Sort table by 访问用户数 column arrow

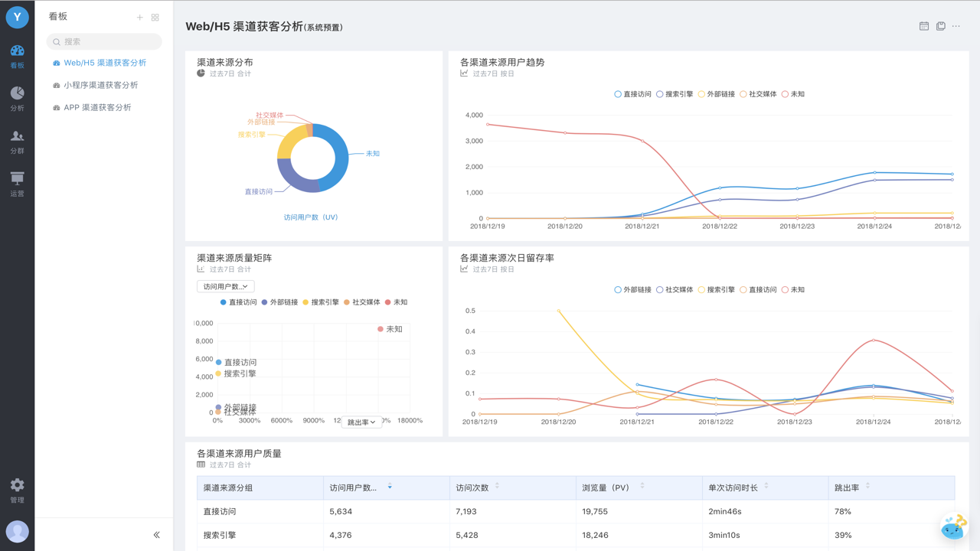tap(390, 487)
